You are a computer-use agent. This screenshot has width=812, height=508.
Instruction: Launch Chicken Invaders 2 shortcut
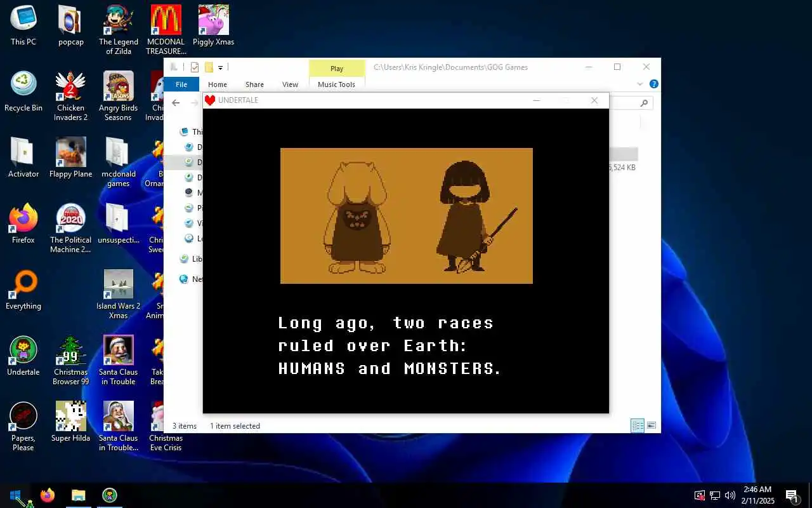pos(70,96)
